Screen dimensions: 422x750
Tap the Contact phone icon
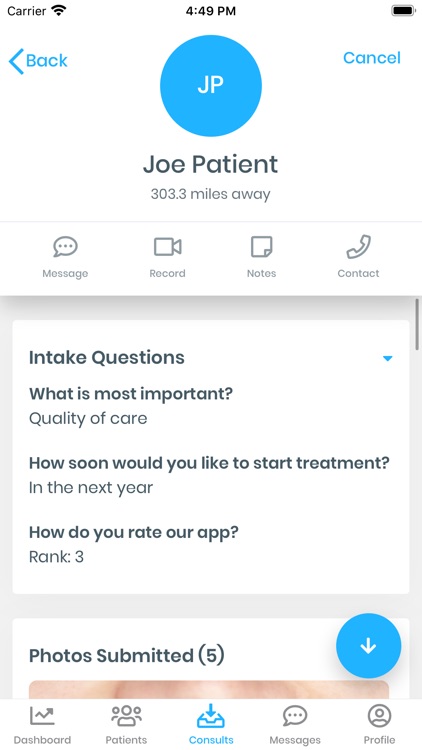pyautogui.click(x=358, y=247)
